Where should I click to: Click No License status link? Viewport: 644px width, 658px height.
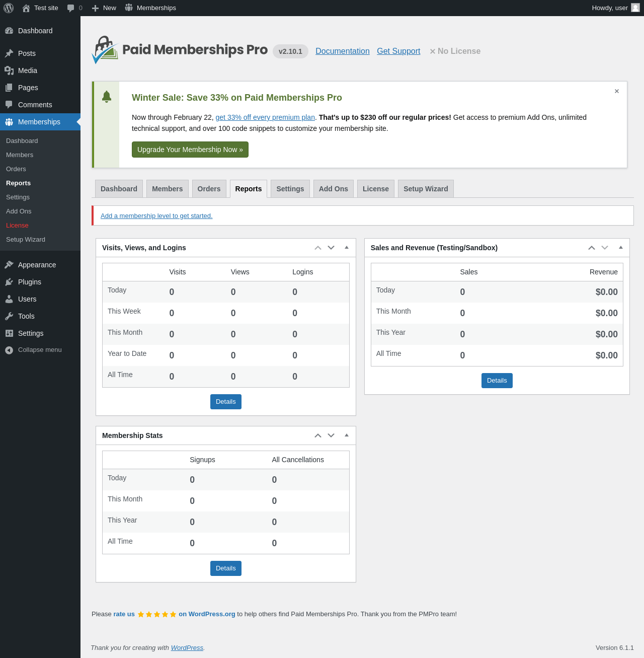[x=455, y=51]
